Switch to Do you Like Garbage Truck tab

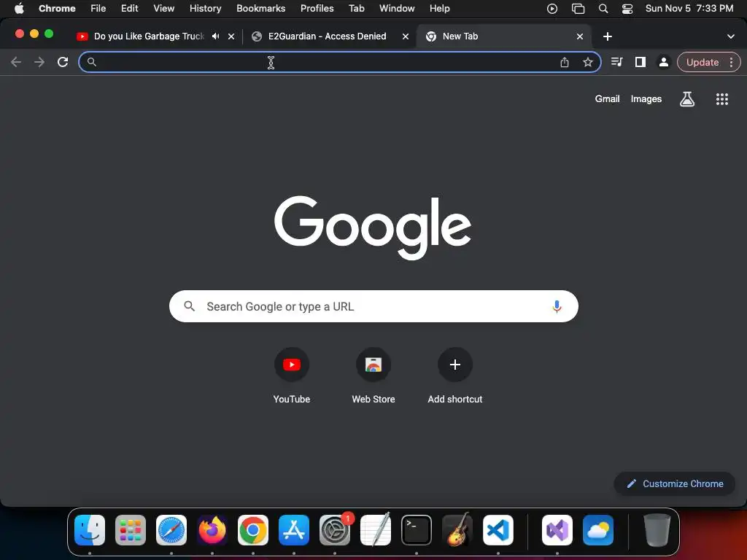click(x=149, y=36)
